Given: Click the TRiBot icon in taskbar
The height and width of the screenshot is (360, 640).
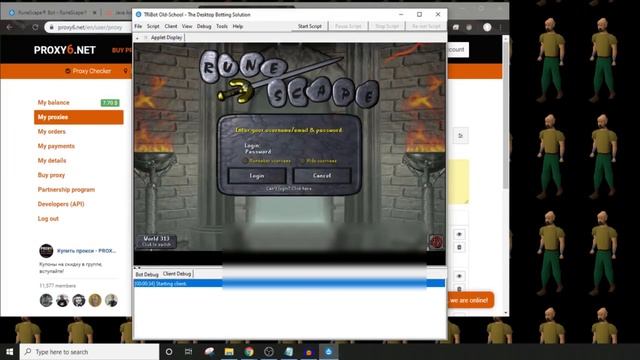Looking at the screenshot, I should pyautogui.click(x=329, y=351).
